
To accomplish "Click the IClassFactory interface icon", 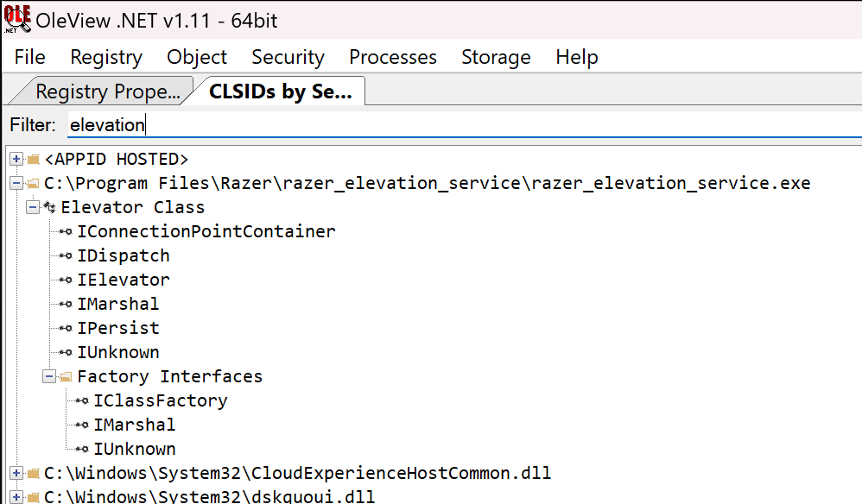I will pyautogui.click(x=82, y=401).
